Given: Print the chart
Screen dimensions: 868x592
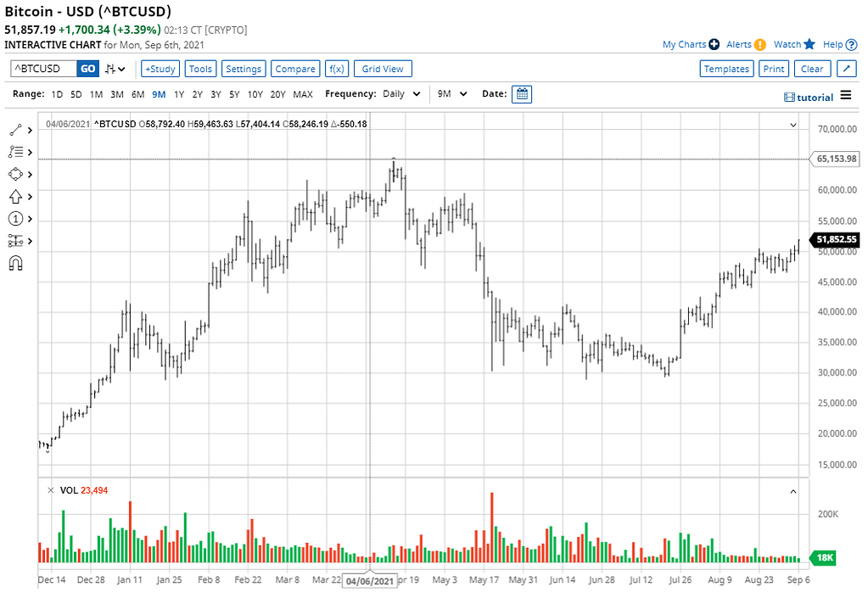Looking at the screenshot, I should [x=773, y=69].
